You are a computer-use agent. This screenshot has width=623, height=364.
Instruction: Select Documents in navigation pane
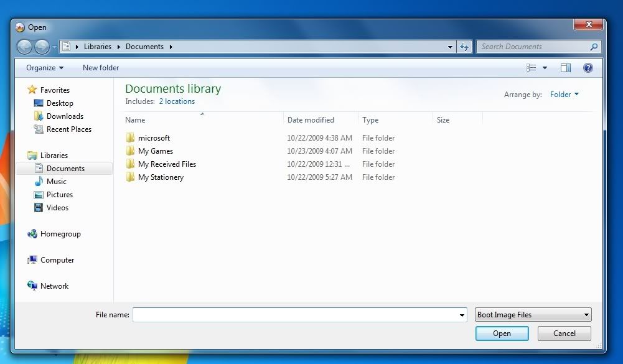tap(65, 169)
